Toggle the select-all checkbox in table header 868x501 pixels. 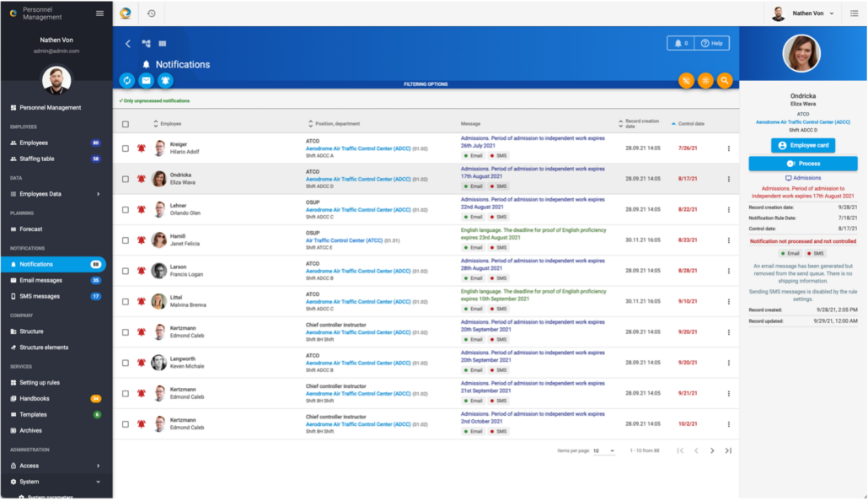click(126, 124)
